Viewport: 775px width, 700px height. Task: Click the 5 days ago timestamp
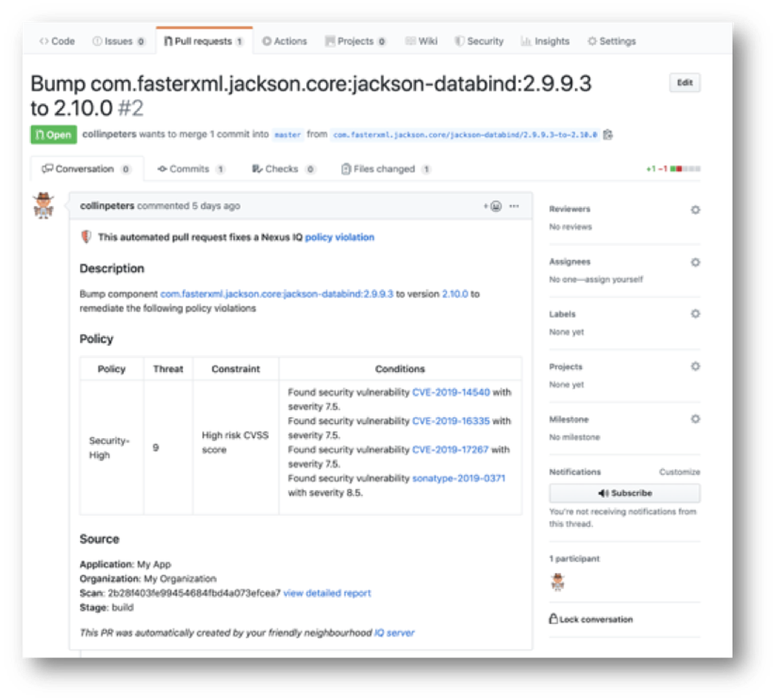tap(216, 205)
